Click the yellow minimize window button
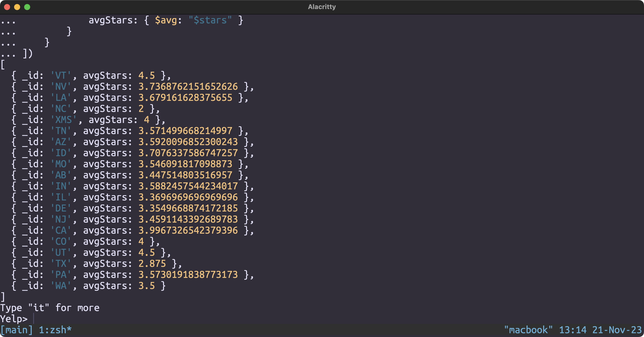This screenshot has width=644, height=337. click(x=17, y=7)
